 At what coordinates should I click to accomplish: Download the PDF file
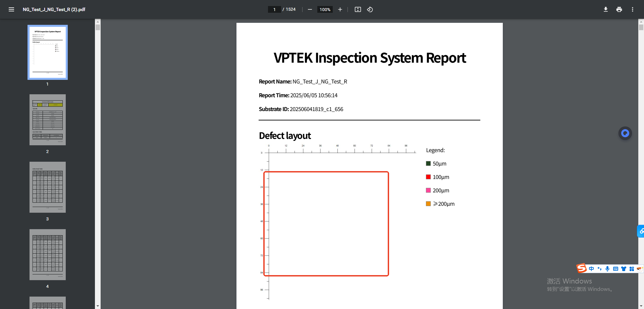pyautogui.click(x=606, y=9)
